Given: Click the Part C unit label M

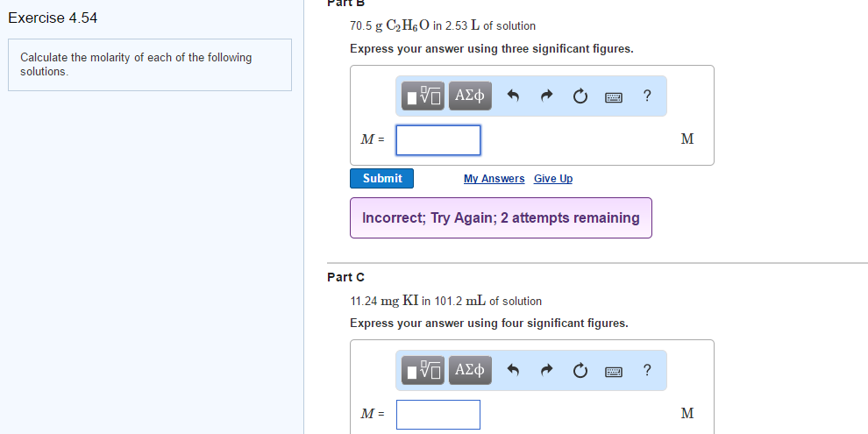Looking at the screenshot, I should pyautogui.click(x=687, y=414).
